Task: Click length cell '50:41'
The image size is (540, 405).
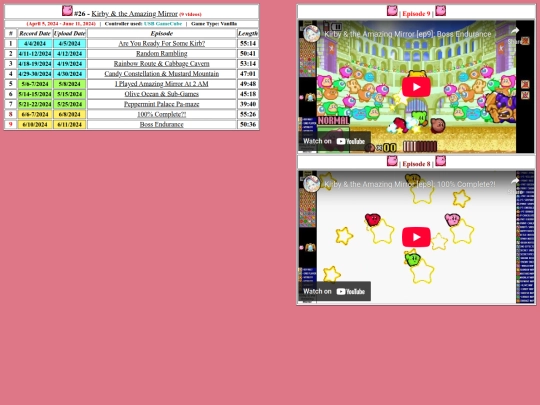Action: tap(248, 53)
